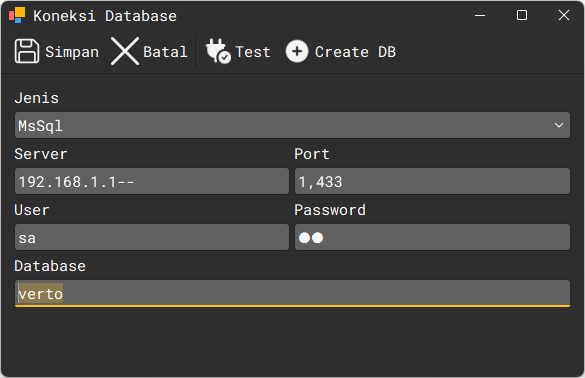Click the Jenis label

click(37, 98)
